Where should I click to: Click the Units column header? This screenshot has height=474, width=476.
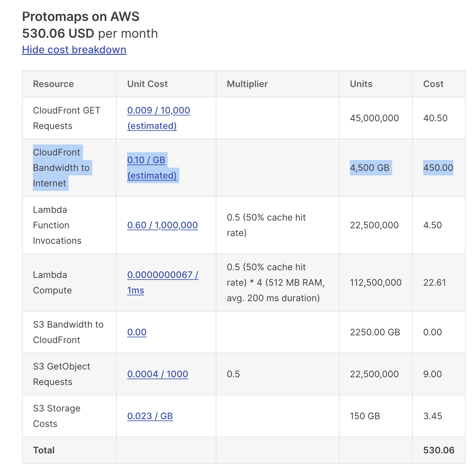point(361,84)
